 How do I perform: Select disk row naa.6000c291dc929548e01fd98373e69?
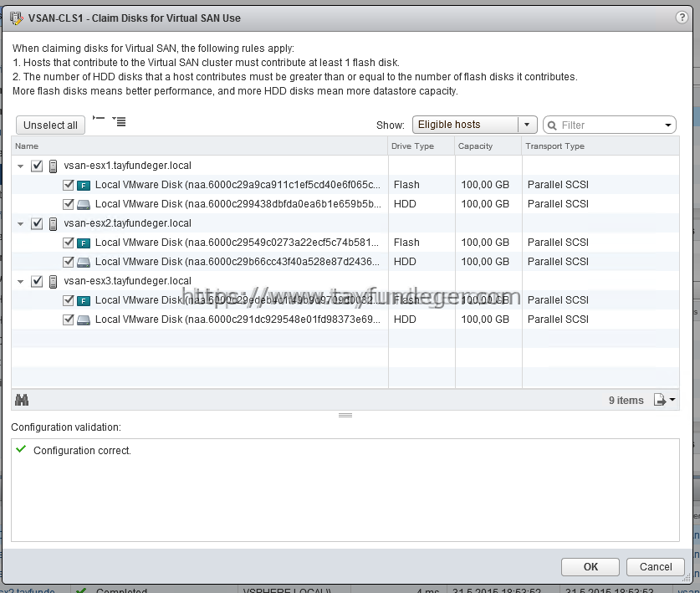(x=345, y=320)
